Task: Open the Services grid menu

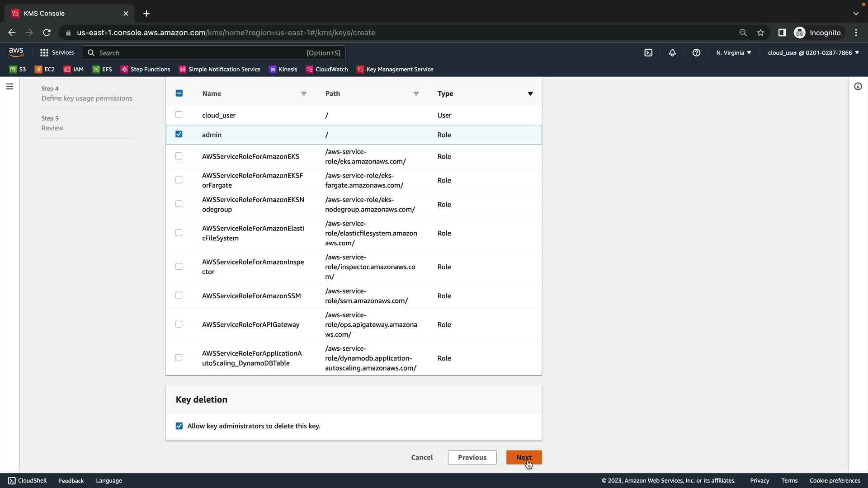Action: (57, 53)
